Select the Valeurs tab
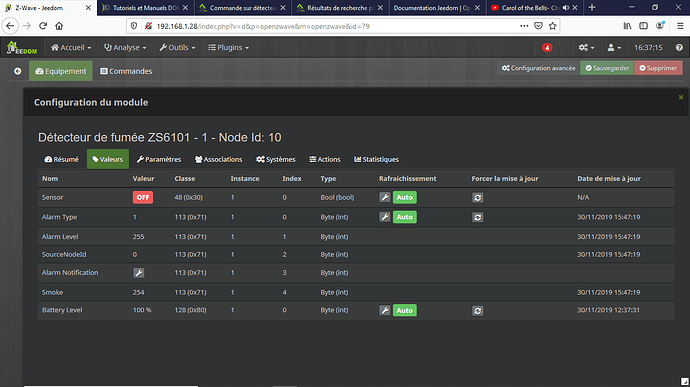This screenshot has height=387, width=690. coord(108,159)
